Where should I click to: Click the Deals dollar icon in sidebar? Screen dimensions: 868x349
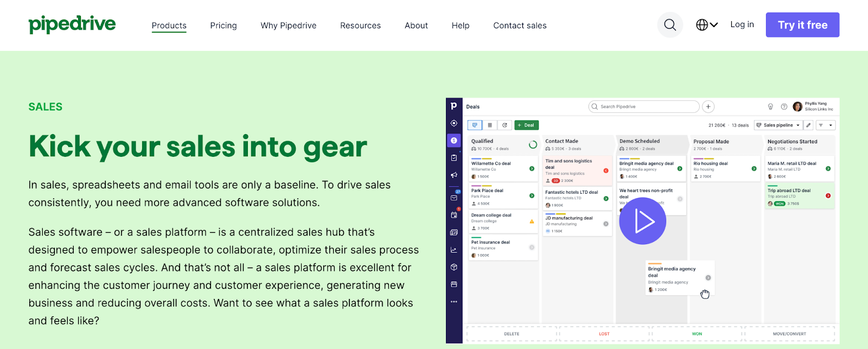coord(454,141)
